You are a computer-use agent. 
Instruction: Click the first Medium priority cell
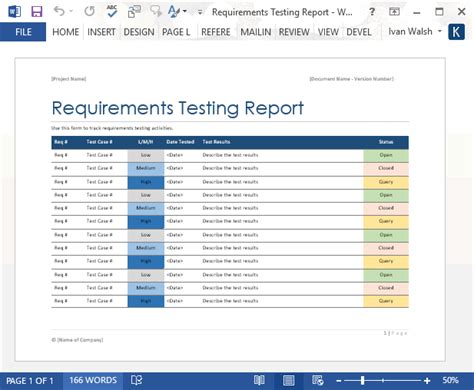click(146, 168)
